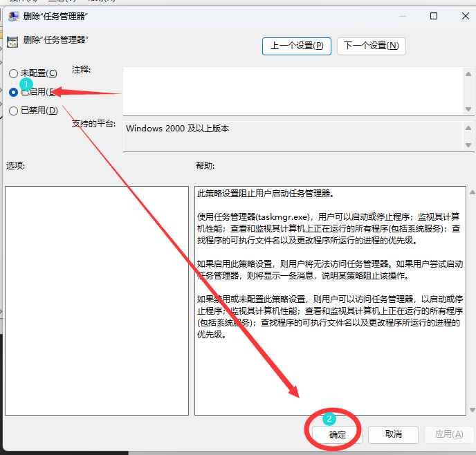Confirm with the 确定 button
This screenshot has width=476, height=455.
[x=337, y=434]
